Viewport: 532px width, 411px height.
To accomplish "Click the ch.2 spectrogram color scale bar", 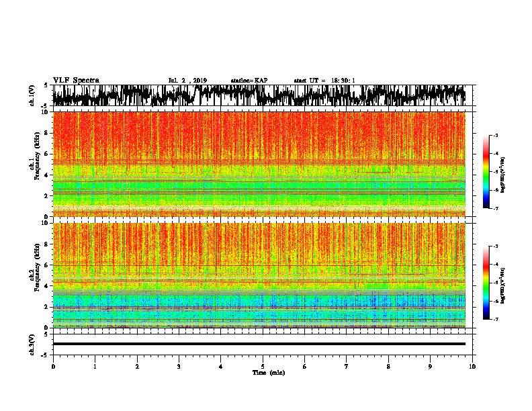I will [486, 283].
